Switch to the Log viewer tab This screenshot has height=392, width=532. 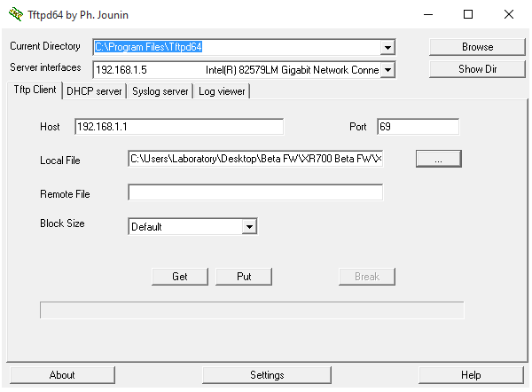click(223, 91)
